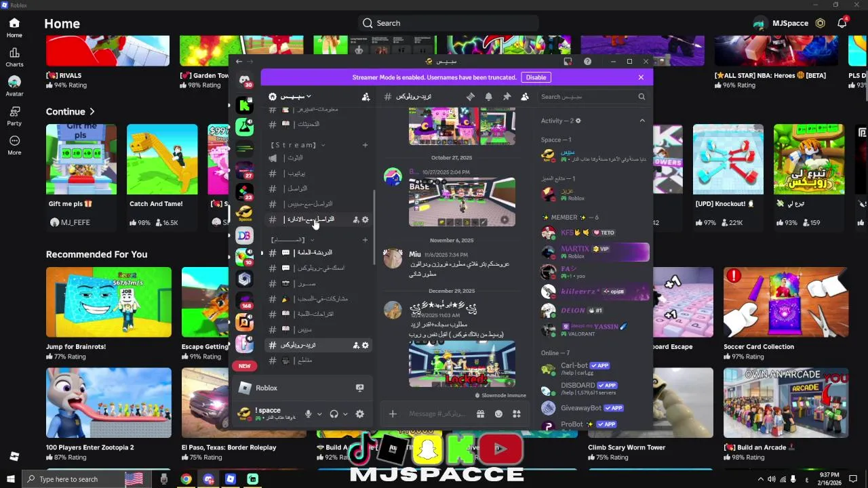The image size is (868, 488).
Task: Open Robux icon beside MJSpacce
Action: (820, 23)
